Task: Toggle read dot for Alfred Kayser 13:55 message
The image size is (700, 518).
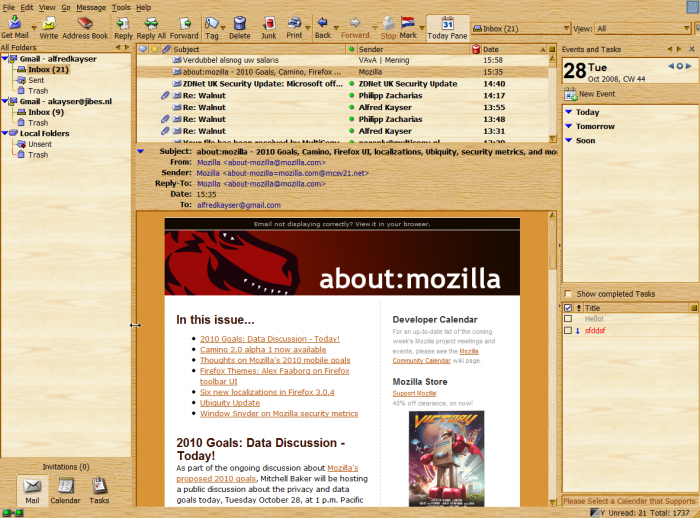Action: [x=351, y=108]
